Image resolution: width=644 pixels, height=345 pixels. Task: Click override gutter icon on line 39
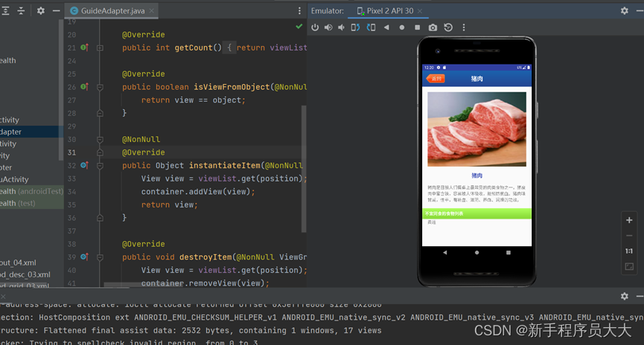(84, 257)
